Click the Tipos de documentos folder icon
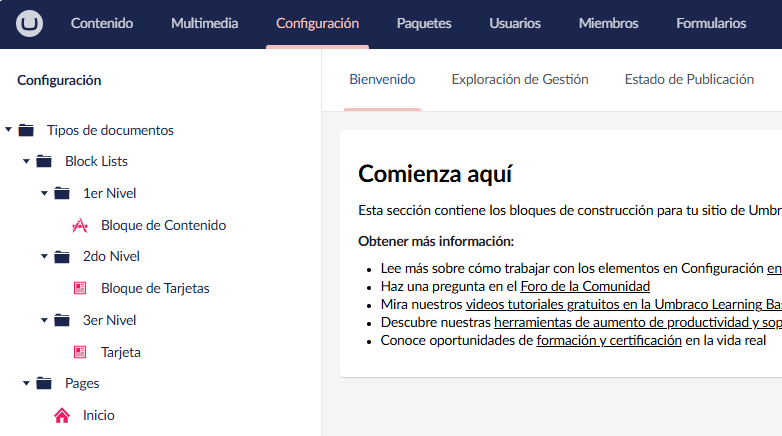Viewport: 782px width, 436px height. (26, 130)
